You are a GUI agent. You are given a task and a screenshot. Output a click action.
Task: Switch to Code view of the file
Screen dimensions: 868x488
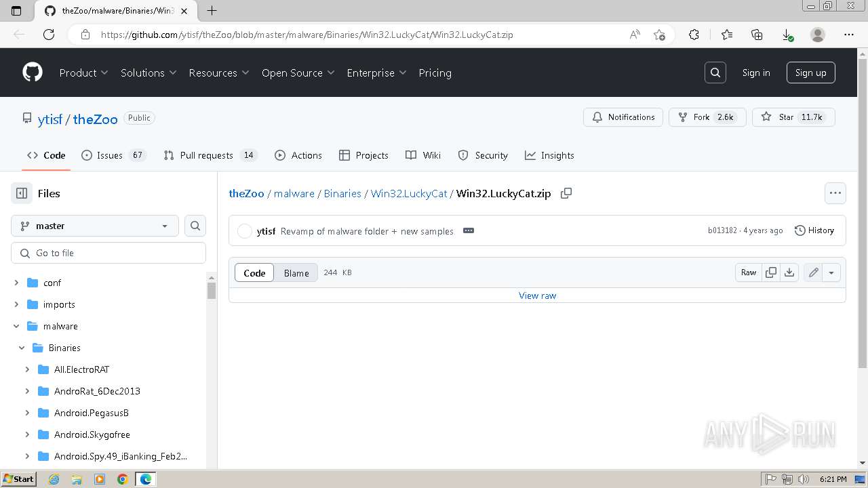coord(254,272)
